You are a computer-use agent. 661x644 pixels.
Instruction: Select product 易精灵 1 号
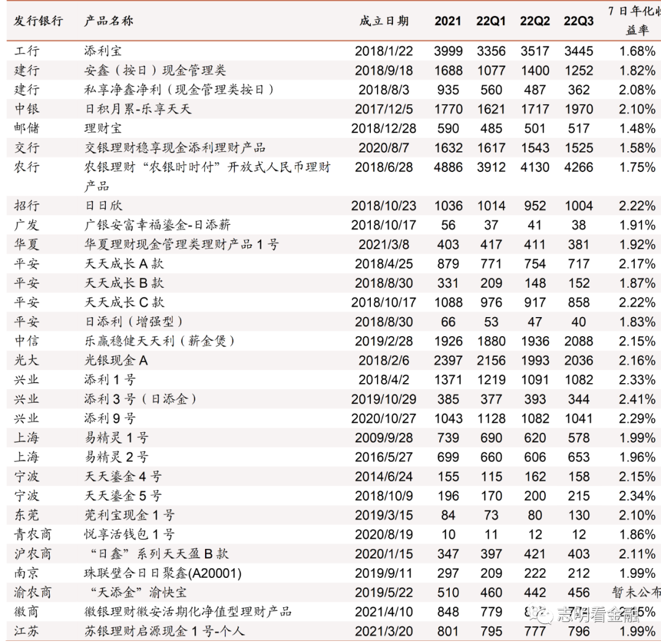click(116, 438)
